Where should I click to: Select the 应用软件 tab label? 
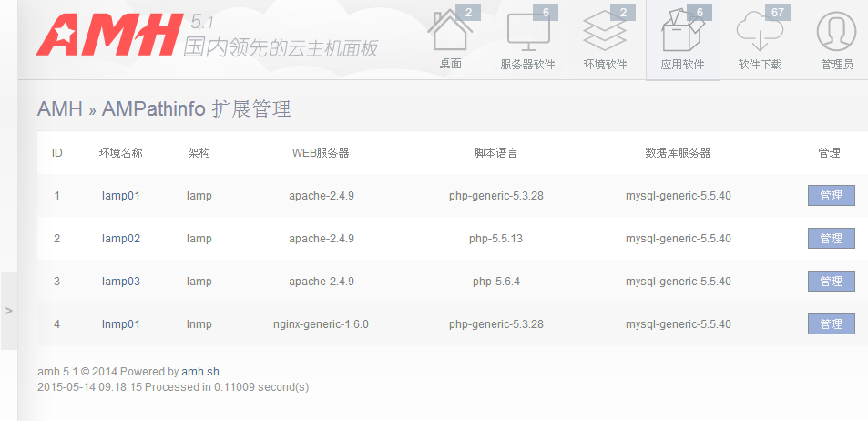tap(682, 65)
